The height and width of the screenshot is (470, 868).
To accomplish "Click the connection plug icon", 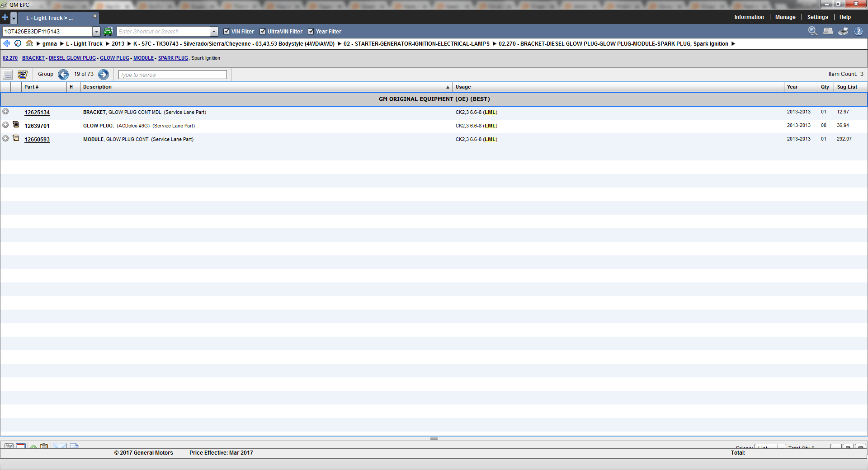I will 843,31.
